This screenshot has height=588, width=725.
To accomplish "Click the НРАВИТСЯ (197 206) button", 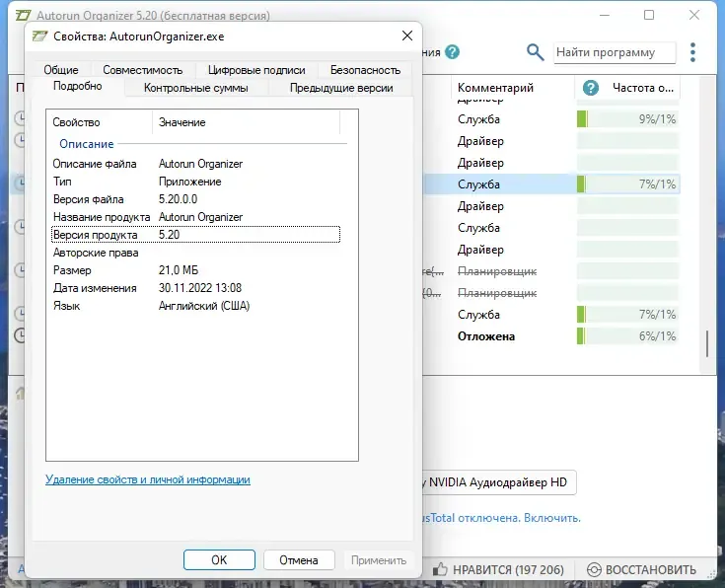I will click(498, 569).
